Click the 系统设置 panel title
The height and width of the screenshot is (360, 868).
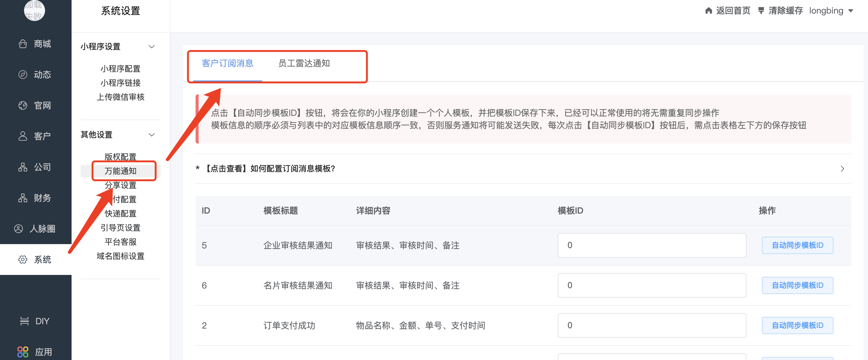pyautogui.click(x=120, y=11)
